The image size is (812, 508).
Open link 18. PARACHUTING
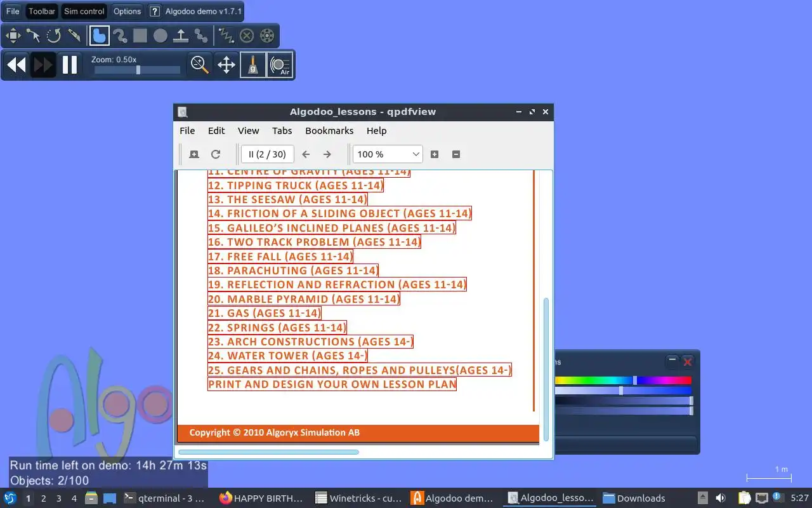tap(293, 271)
